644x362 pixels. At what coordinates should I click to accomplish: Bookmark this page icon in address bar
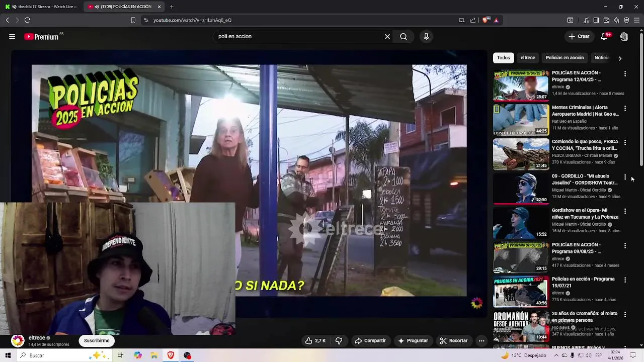tap(133, 20)
